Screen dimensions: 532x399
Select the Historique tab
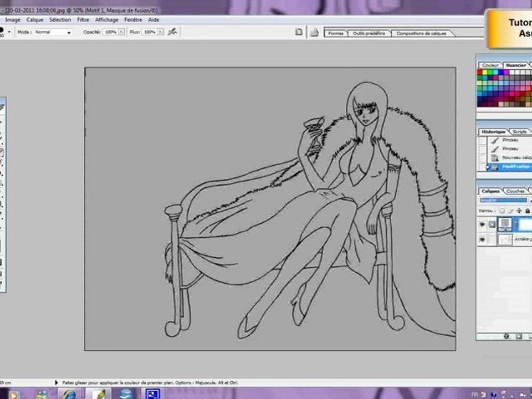pyautogui.click(x=494, y=132)
